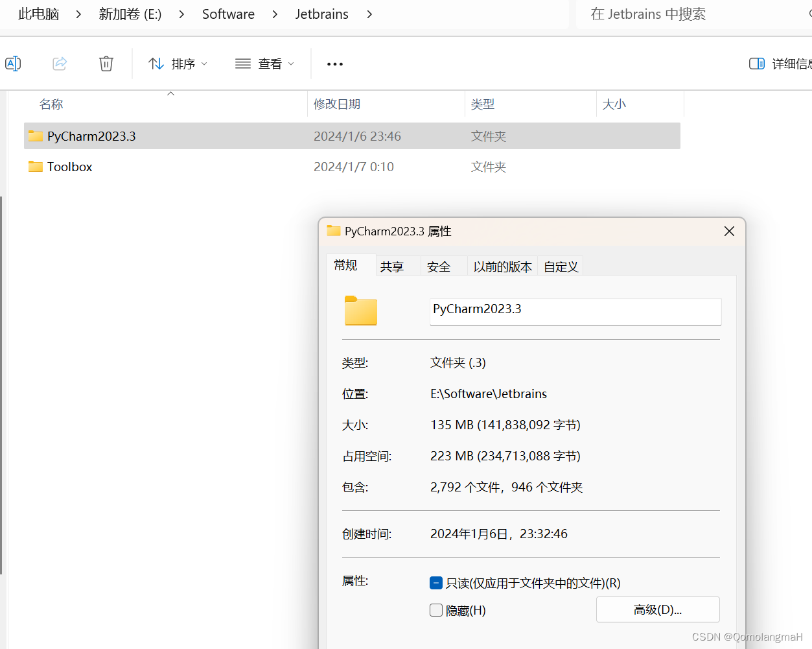Switch to 自定义 tab
The width and height of the screenshot is (812, 649).
pos(561,266)
